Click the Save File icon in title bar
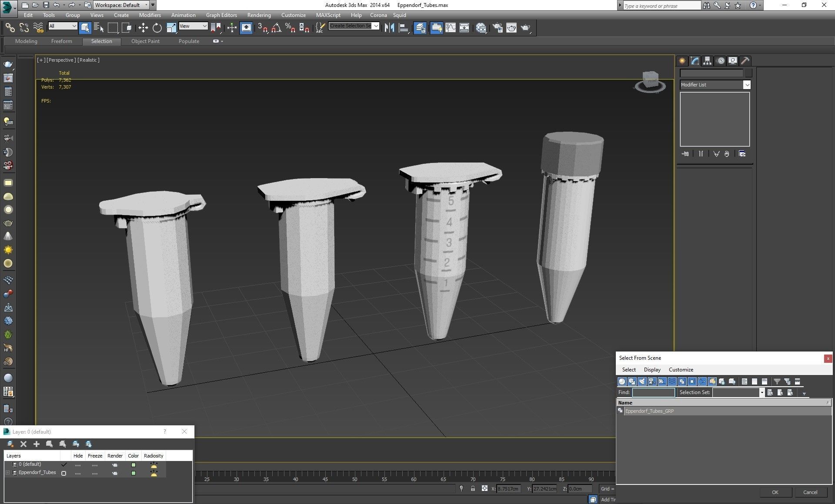This screenshot has height=504, width=835. (x=46, y=5)
